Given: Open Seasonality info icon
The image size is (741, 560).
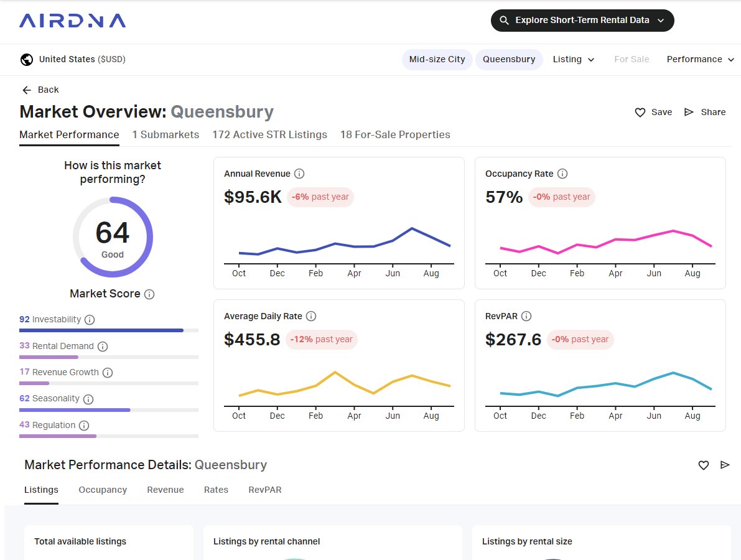Looking at the screenshot, I should coord(88,399).
